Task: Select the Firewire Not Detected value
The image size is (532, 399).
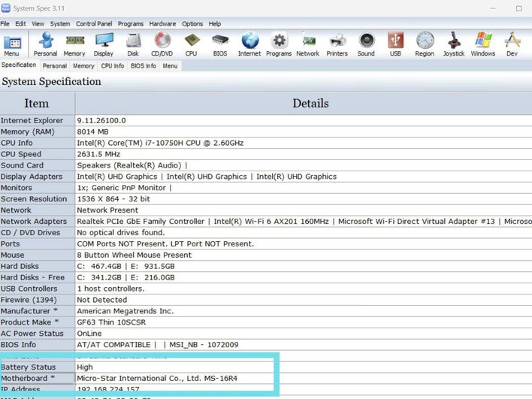Action: click(x=101, y=300)
